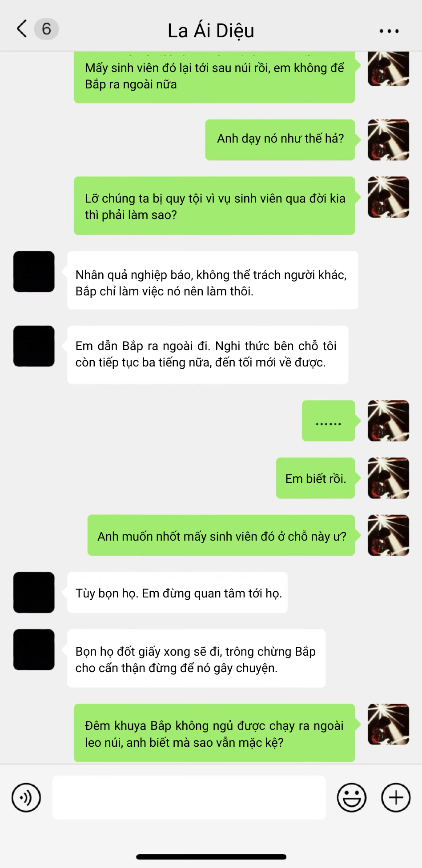Tap avatar beside 'Anh dạy nó như thế hả?'
Screen dimensions: 422x868
388,140
